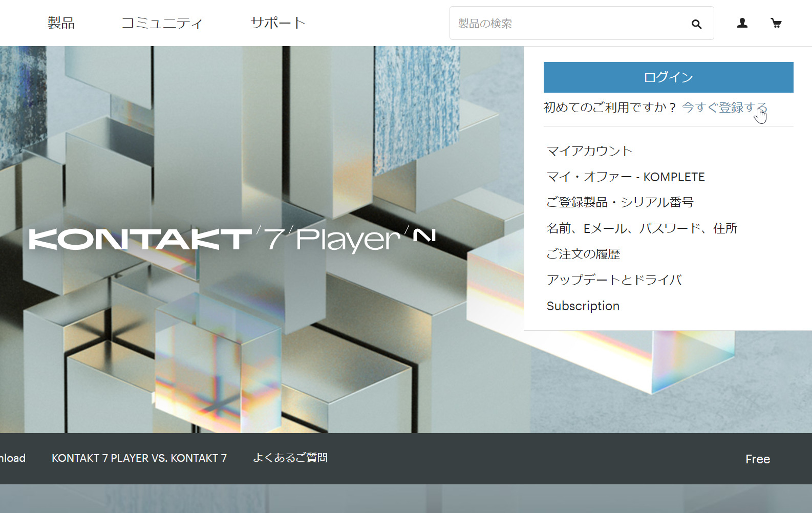Viewport: 812px width, 513px height.
Task: Click the KONTAKT 7 Player banner title
Action: point(232,239)
